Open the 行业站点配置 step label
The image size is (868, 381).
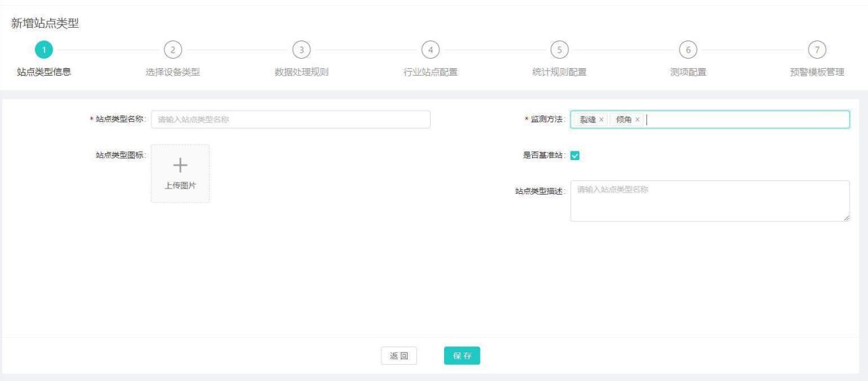click(x=430, y=73)
